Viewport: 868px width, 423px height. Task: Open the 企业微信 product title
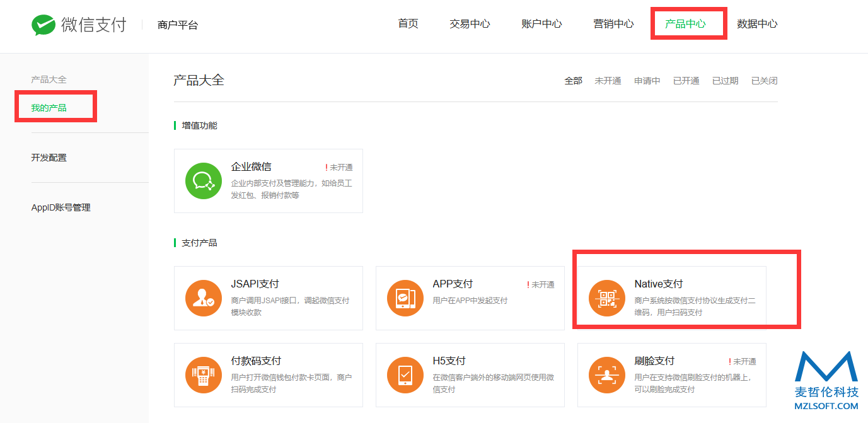[252, 166]
